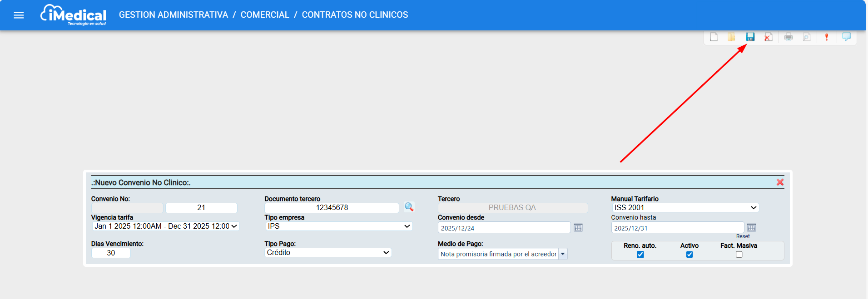Open the blue speech bubble comments icon
The width and height of the screenshot is (868, 299).
click(847, 37)
